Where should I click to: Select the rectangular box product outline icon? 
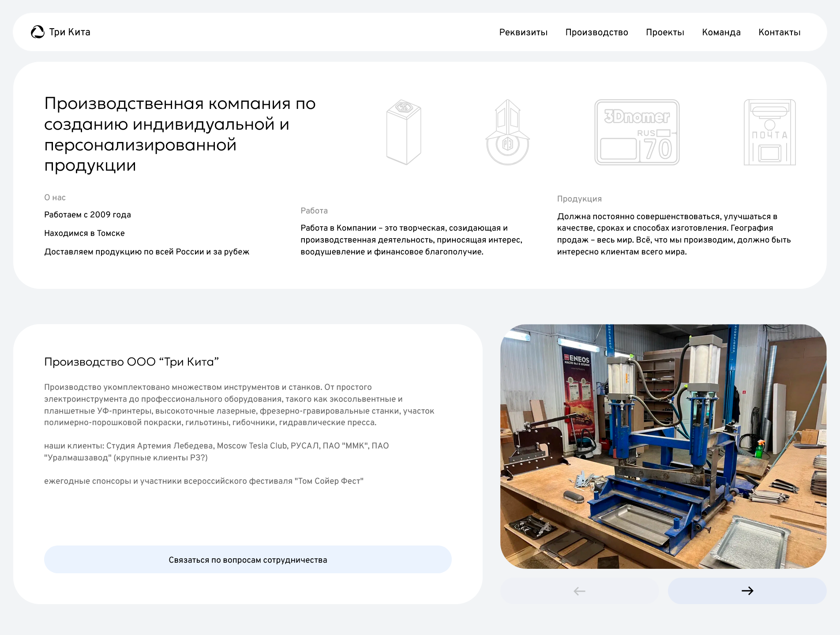tap(404, 132)
